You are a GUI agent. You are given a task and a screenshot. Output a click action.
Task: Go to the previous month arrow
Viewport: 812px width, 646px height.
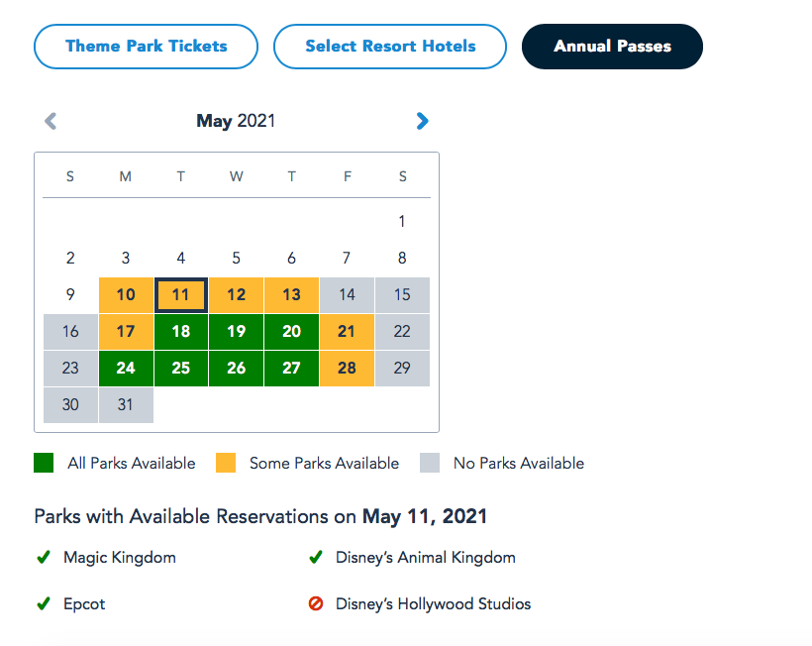tap(51, 121)
